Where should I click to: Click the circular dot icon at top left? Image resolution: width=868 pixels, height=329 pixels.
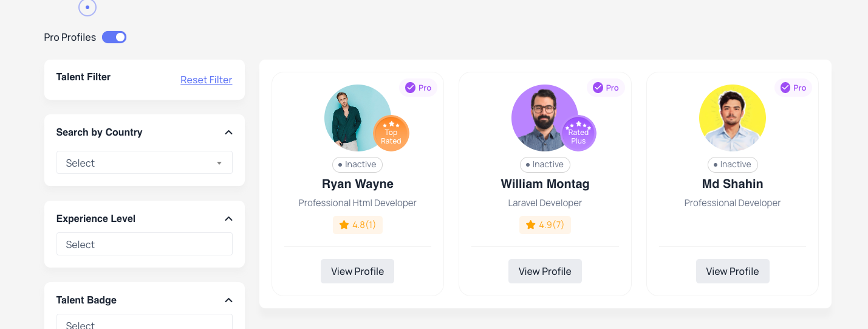[87, 7]
